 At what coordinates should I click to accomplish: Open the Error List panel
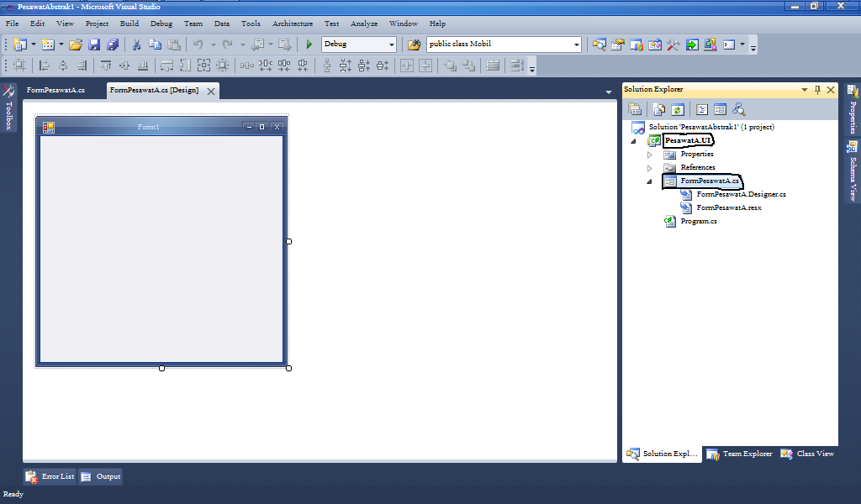click(50, 476)
